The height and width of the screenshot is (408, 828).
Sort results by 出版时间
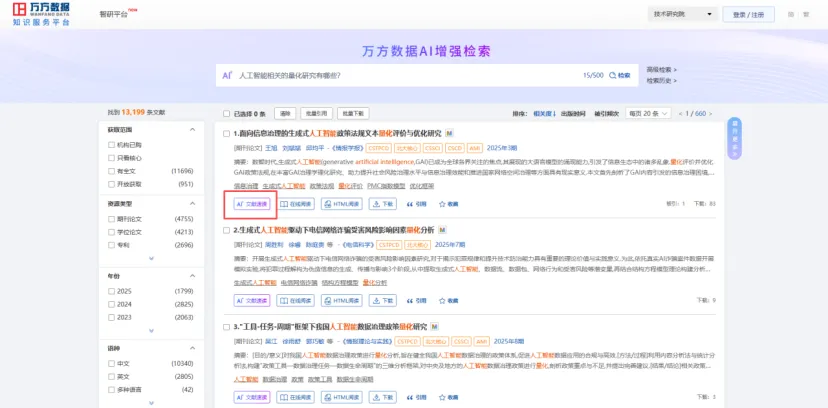(573, 113)
